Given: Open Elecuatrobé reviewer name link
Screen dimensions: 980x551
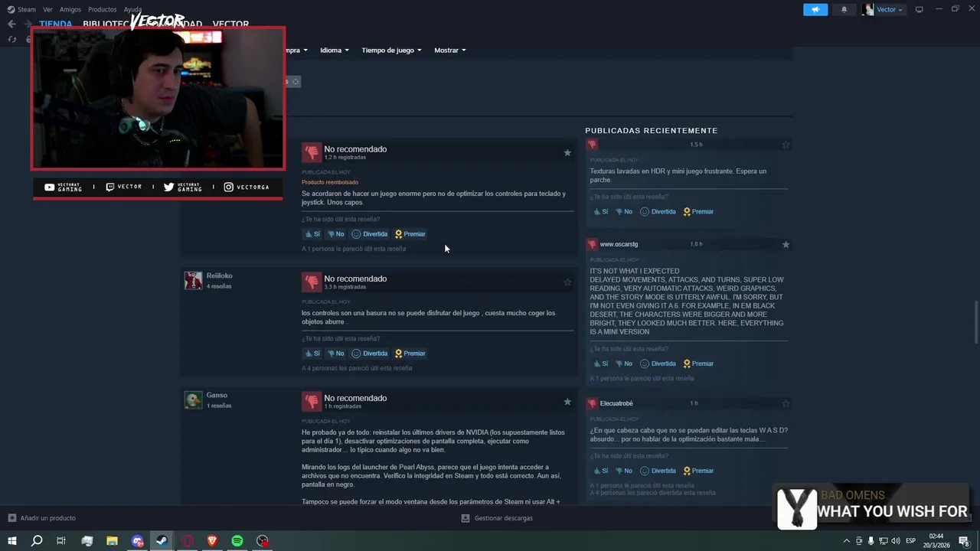Looking at the screenshot, I should [616, 403].
